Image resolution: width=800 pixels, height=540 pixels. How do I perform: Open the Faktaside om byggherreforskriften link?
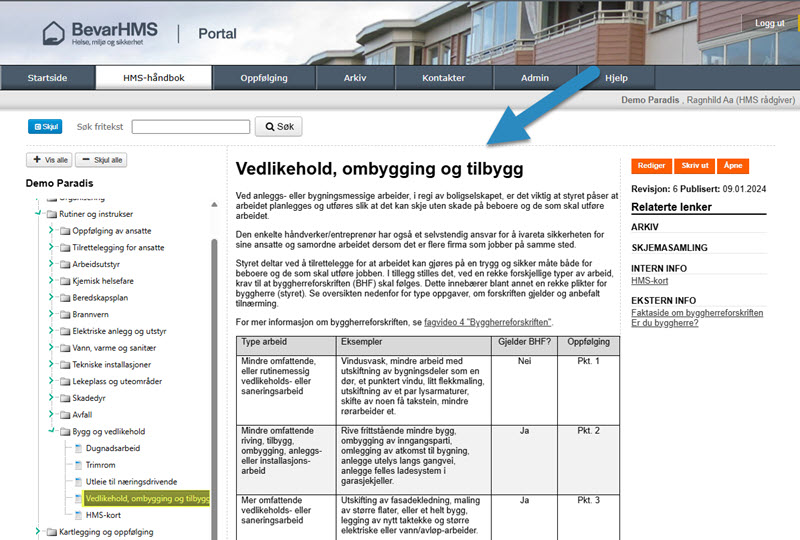click(x=697, y=313)
